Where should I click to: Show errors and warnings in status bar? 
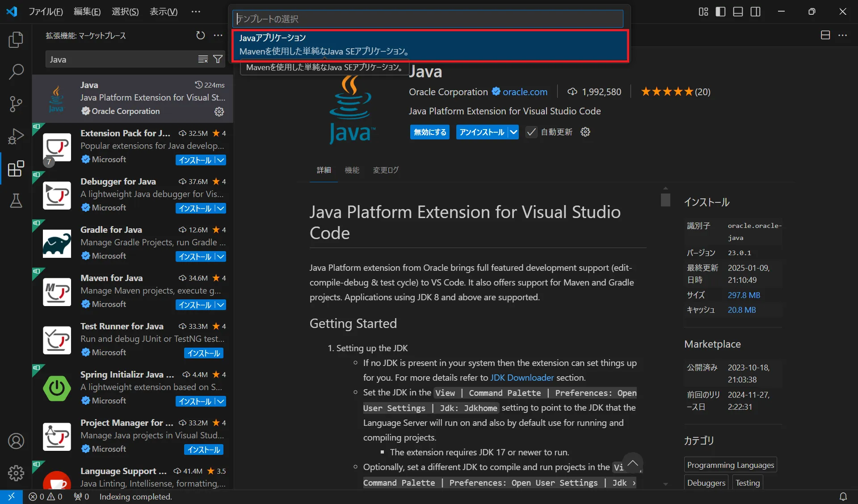pos(45,496)
